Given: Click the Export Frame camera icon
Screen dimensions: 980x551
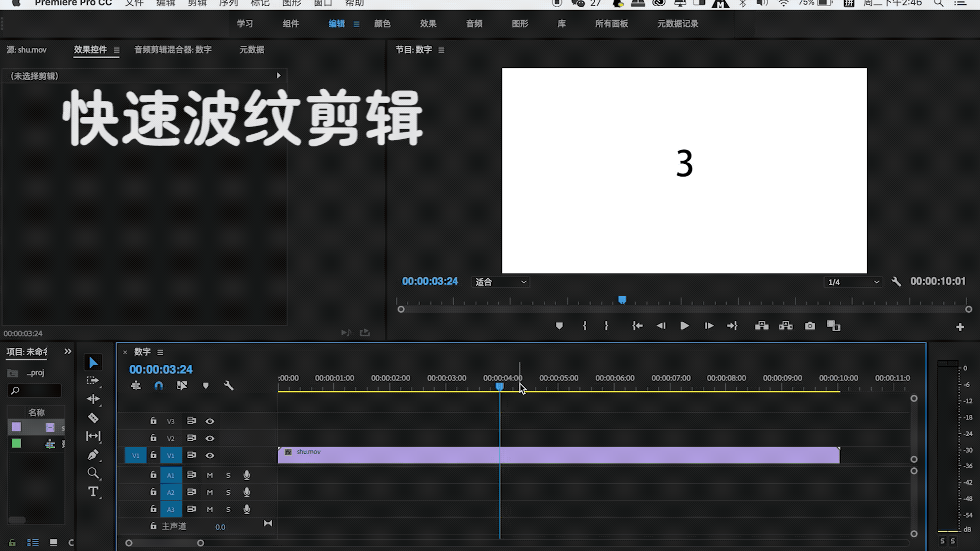Looking at the screenshot, I should click(x=810, y=325).
